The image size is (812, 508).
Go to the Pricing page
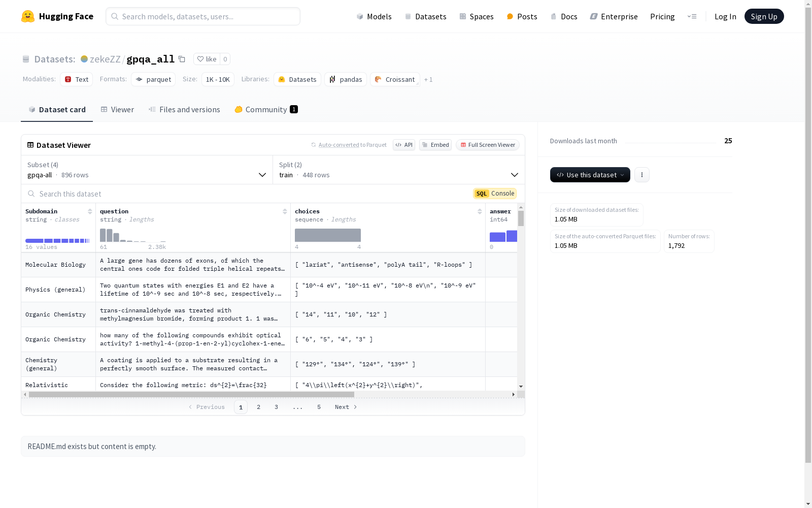click(662, 16)
